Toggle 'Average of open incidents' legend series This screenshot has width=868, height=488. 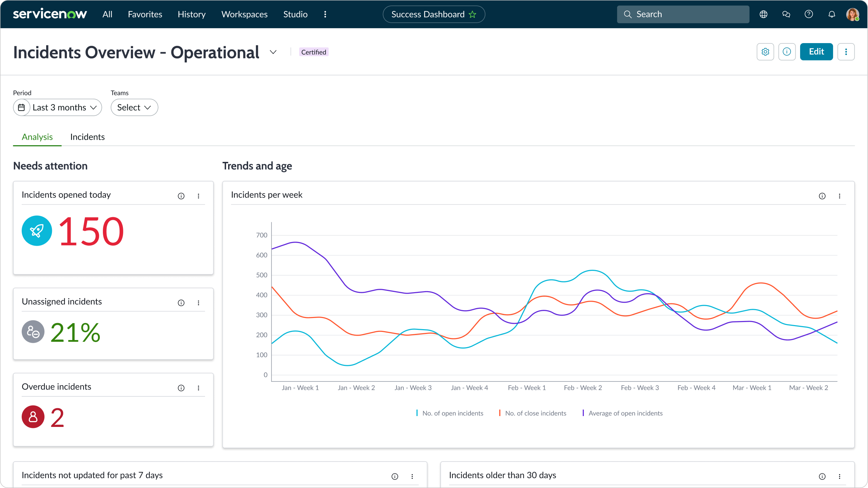(623, 413)
